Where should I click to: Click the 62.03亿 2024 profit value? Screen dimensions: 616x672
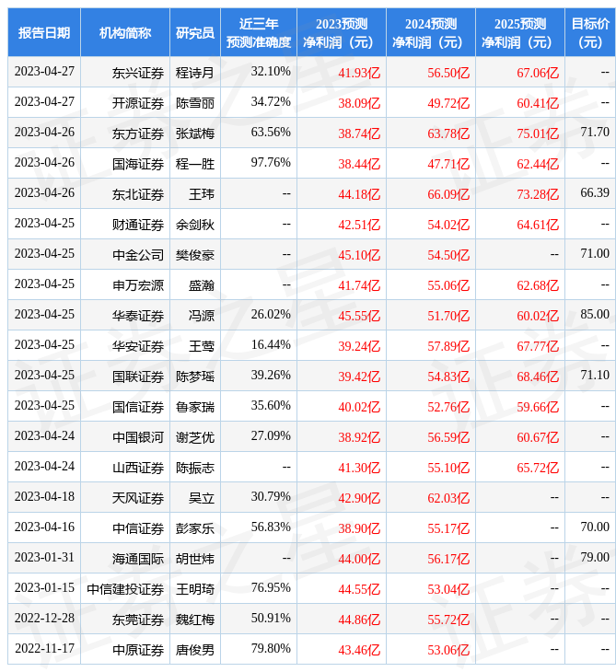tap(448, 498)
